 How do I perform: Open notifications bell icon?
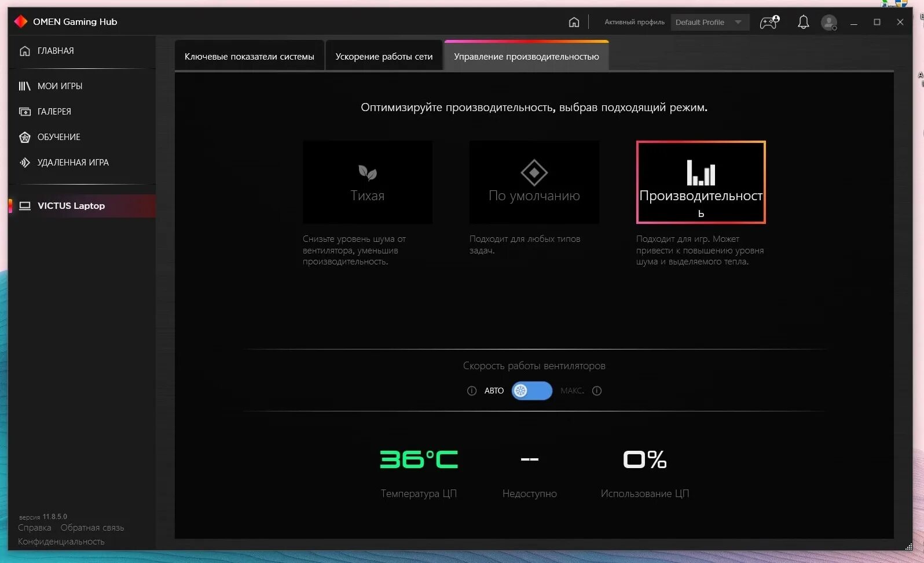point(803,22)
